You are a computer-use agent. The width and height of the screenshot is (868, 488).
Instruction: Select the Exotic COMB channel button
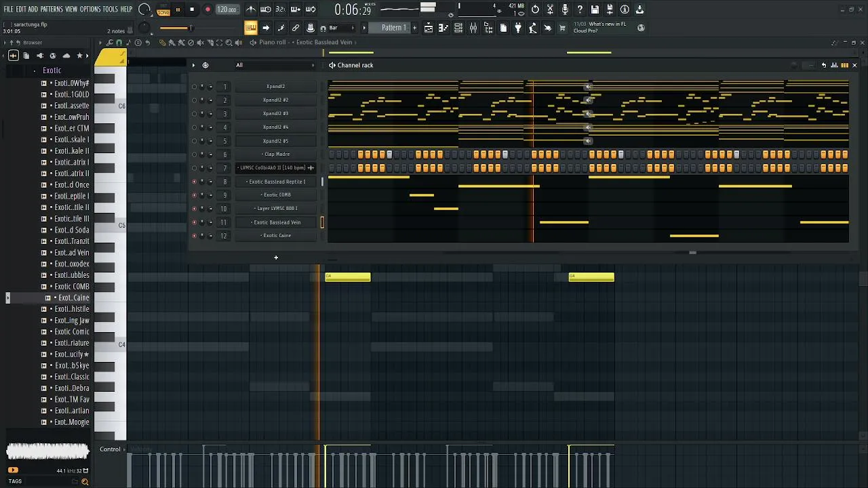275,195
